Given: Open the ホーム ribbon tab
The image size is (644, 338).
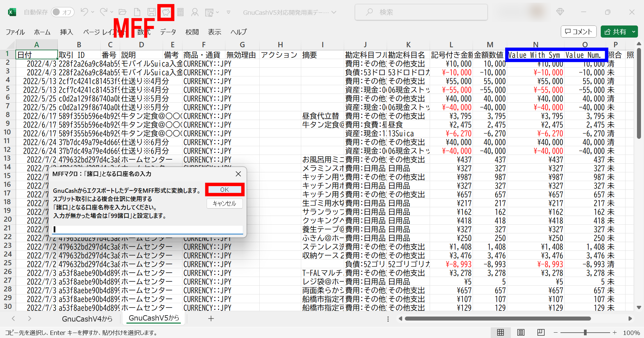Looking at the screenshot, I should click(x=42, y=32).
